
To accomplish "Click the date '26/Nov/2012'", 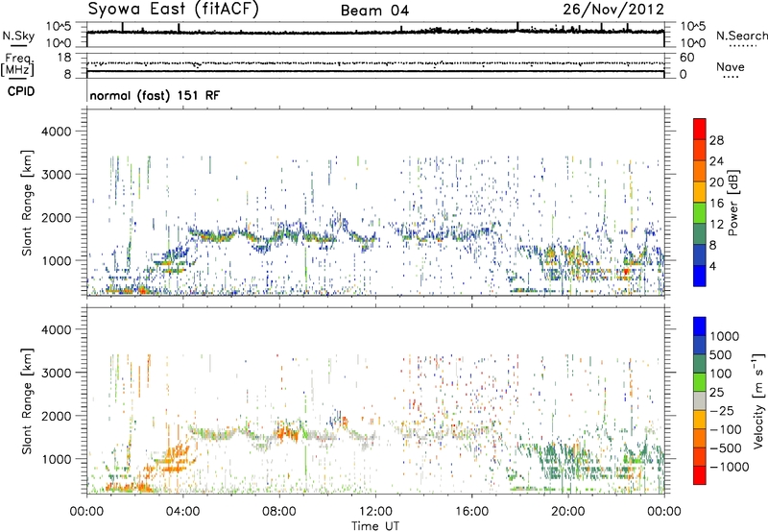I will tap(613, 10).
